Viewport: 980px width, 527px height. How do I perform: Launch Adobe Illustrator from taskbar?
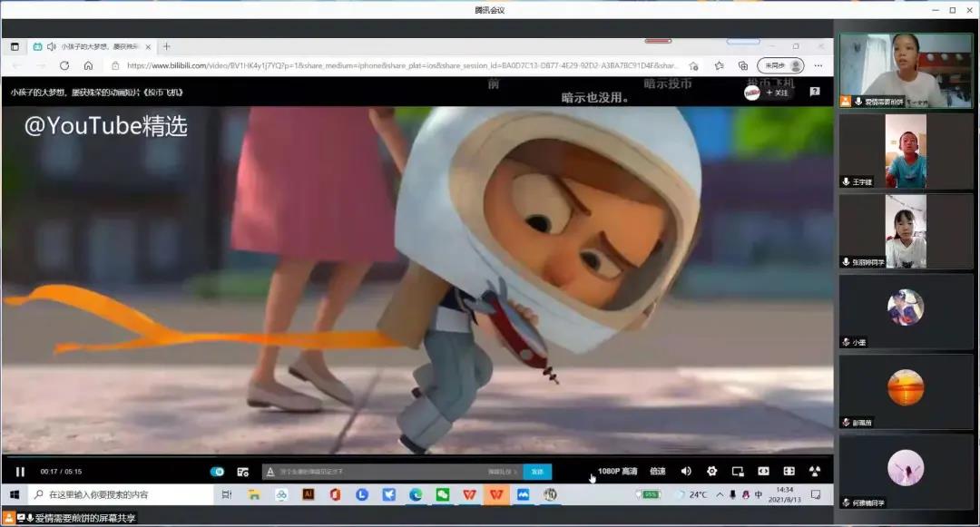click(309, 494)
